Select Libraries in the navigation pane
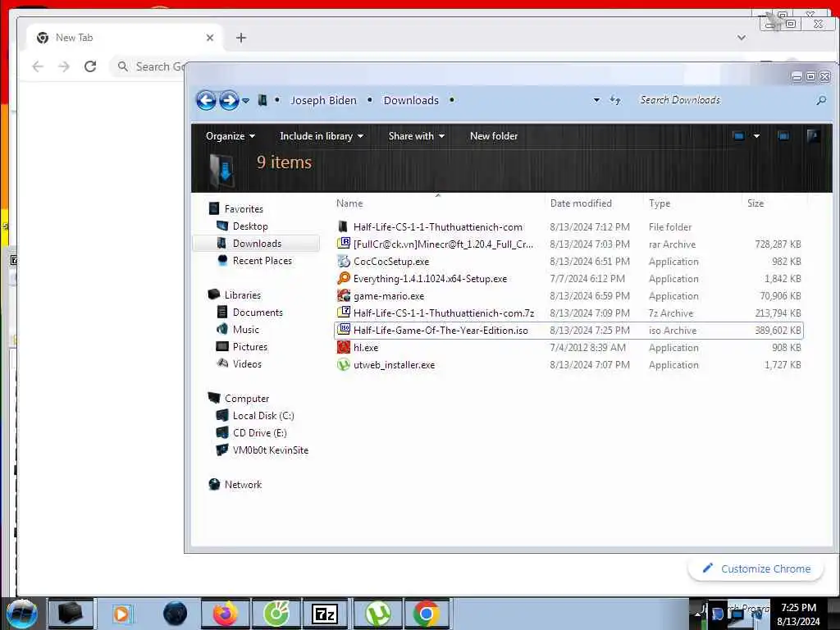840x630 pixels. pyautogui.click(x=242, y=295)
